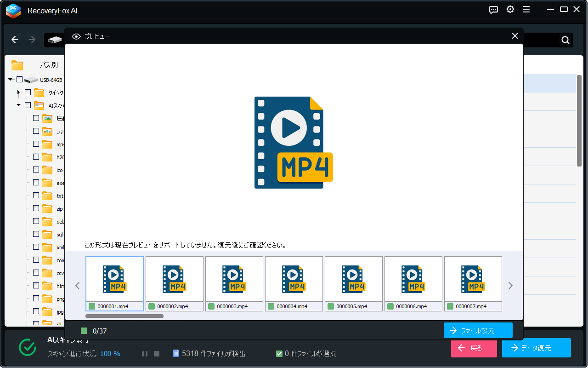The width and height of the screenshot is (588, 368).
Task: Click the unsupported preview format message text
Action: [185, 245]
